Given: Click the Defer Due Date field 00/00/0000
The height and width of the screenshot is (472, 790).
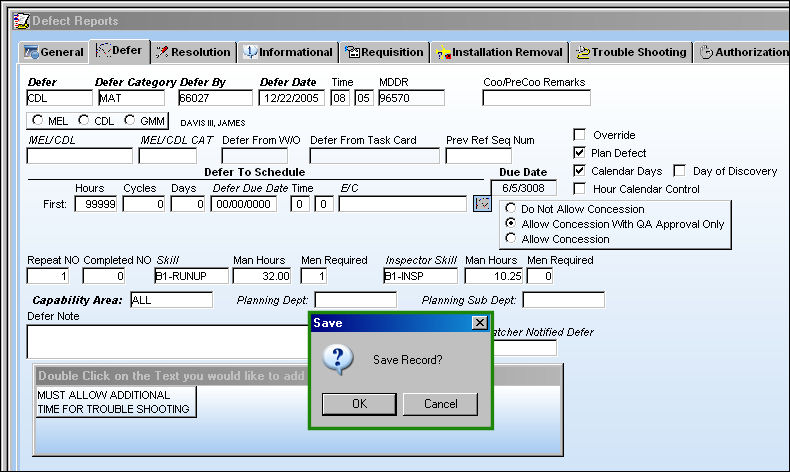Looking at the screenshot, I should click(x=244, y=204).
